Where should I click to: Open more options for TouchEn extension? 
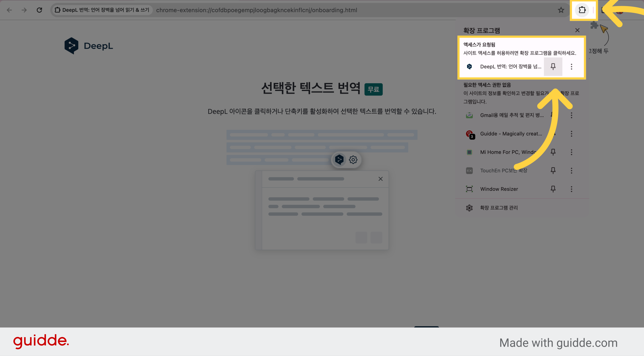coord(571,170)
